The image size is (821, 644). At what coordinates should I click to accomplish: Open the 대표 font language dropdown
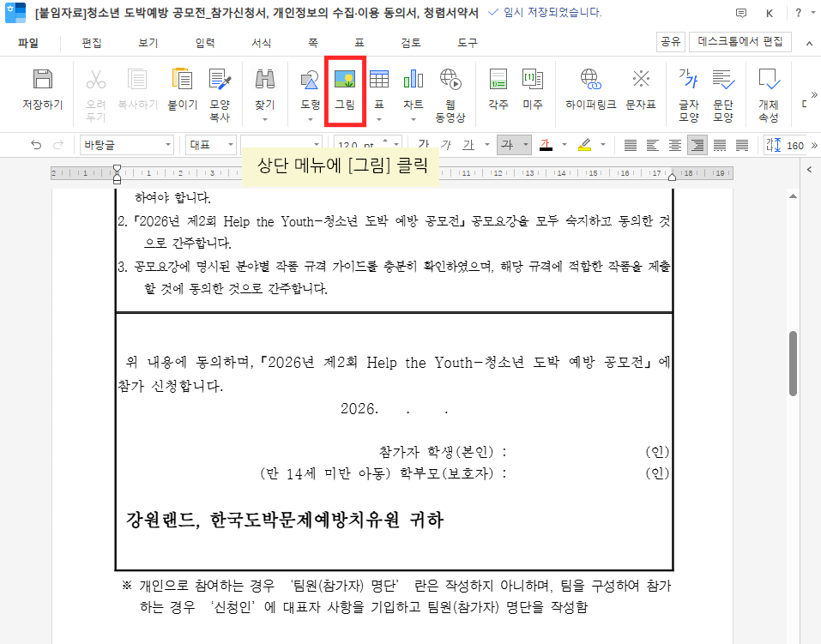[x=231, y=145]
